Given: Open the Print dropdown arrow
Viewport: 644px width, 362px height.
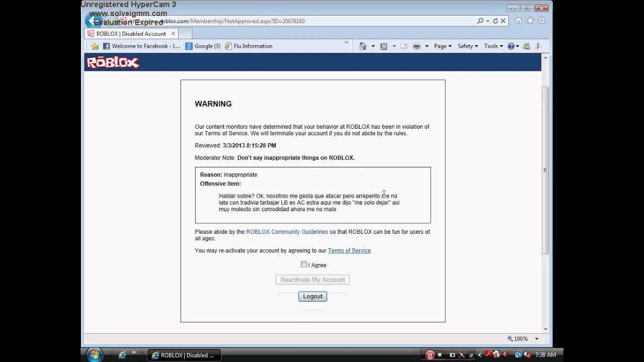Looking at the screenshot, I should pyautogui.click(x=427, y=46).
